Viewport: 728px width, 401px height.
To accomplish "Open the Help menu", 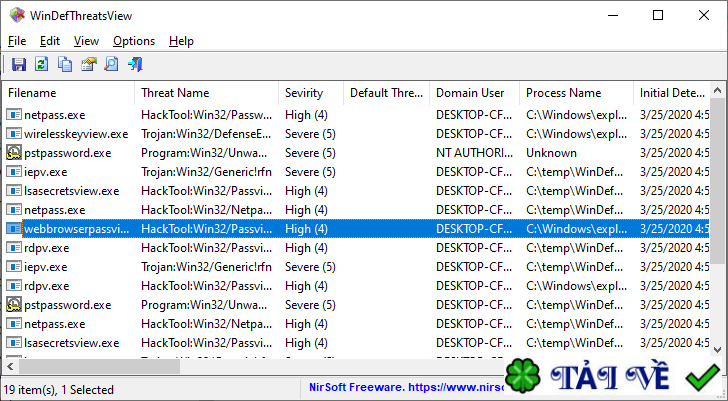I will 181,41.
